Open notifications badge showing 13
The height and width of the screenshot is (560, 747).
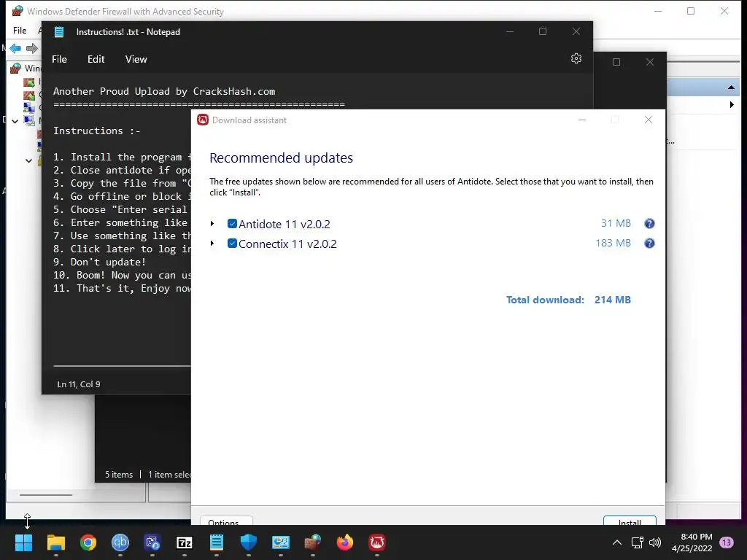pos(727,542)
